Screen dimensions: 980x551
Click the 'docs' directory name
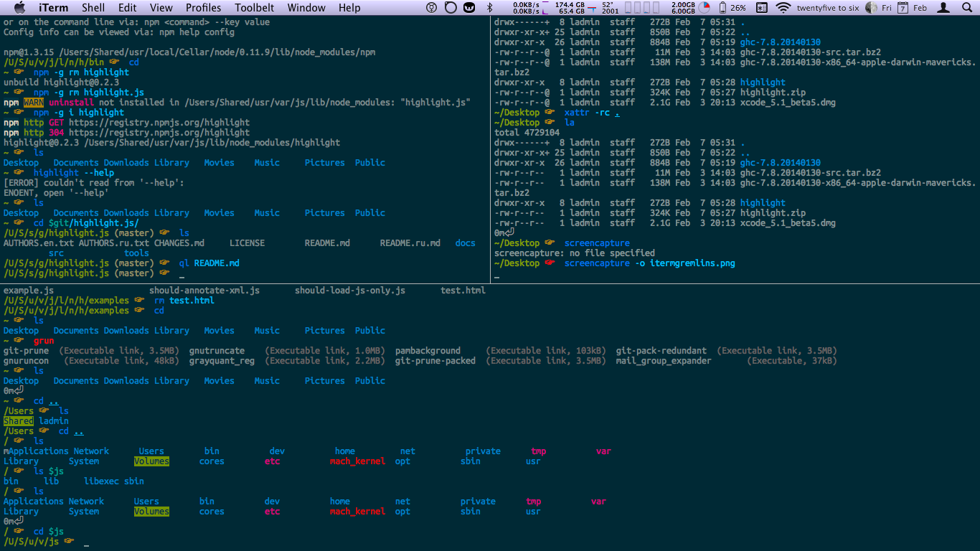pos(466,243)
